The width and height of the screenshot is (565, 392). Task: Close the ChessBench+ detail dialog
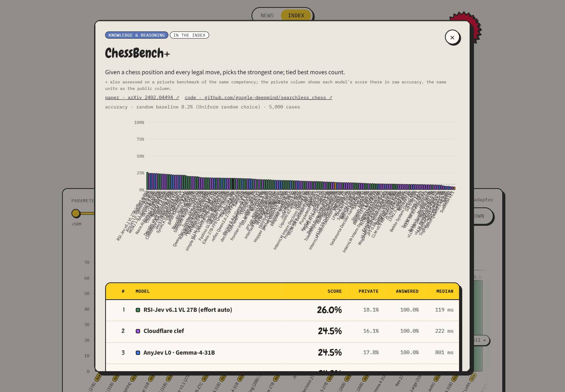[x=452, y=37]
